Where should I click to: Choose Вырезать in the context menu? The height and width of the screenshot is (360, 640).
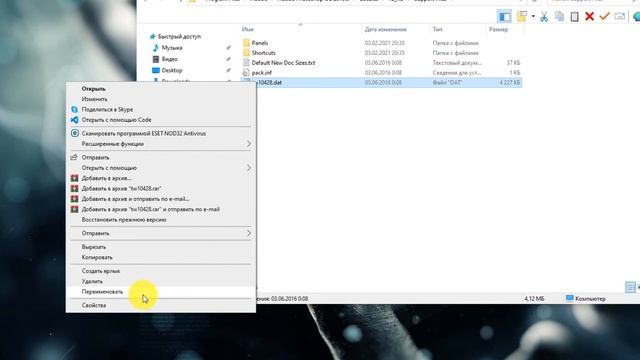(x=161, y=247)
